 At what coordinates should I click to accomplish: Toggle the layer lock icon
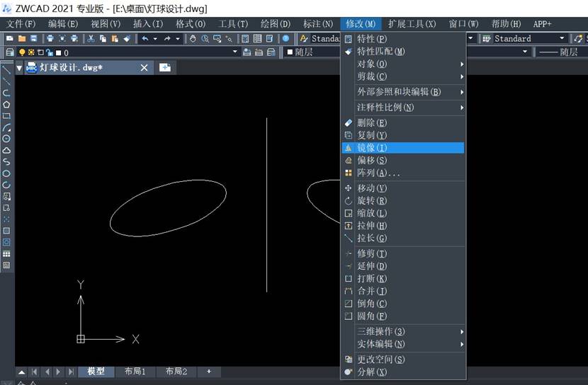click(x=49, y=52)
